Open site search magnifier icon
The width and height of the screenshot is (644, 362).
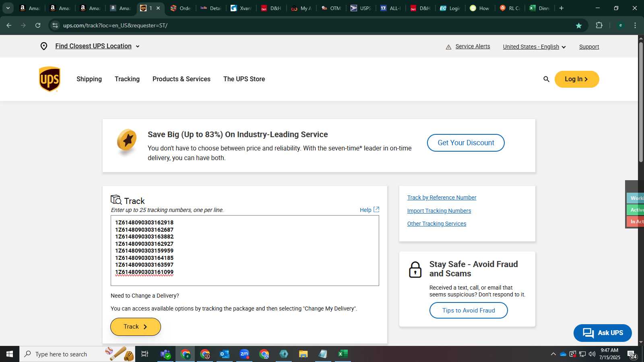[546, 79]
